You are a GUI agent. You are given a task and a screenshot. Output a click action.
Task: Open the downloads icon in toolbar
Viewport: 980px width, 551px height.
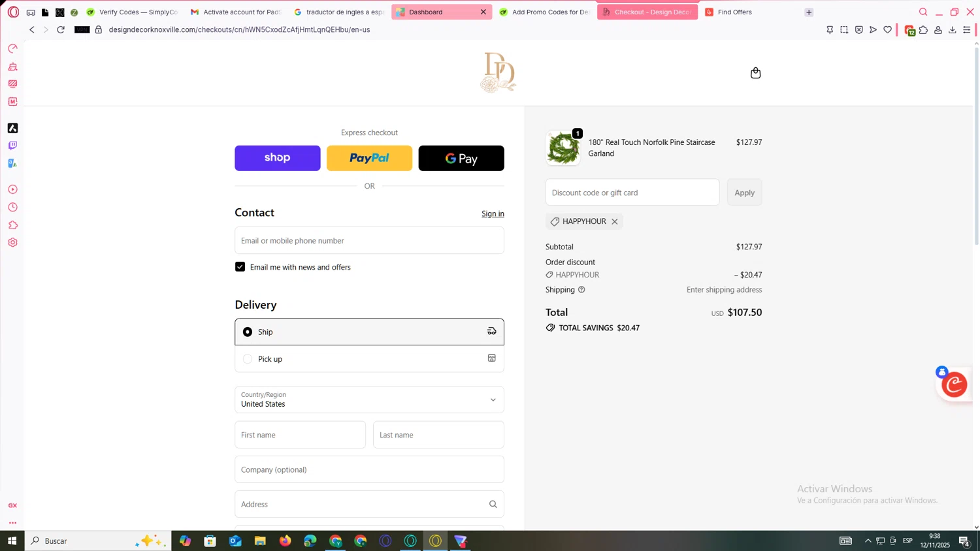[953, 30]
